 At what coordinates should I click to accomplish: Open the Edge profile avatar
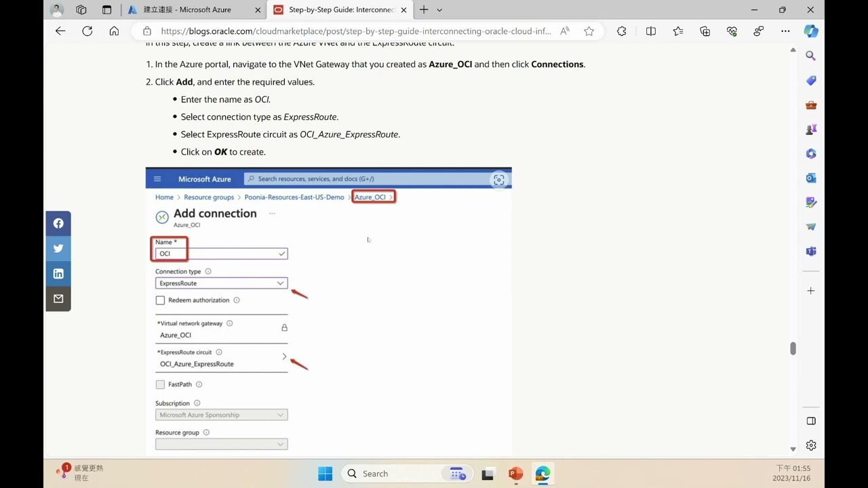tap(57, 10)
